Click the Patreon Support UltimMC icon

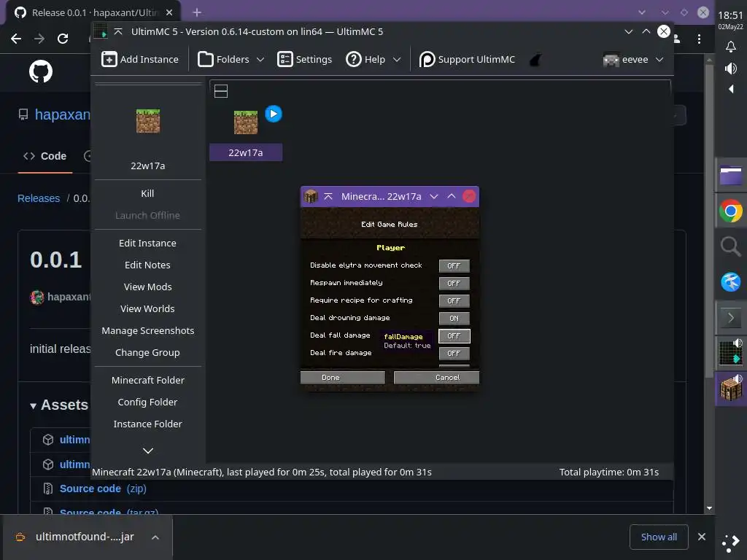[x=427, y=60]
